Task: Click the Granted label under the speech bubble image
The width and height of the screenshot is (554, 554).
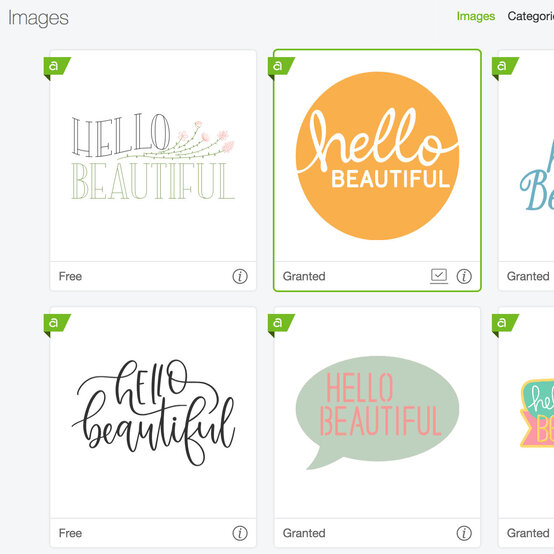Action: 304,533
